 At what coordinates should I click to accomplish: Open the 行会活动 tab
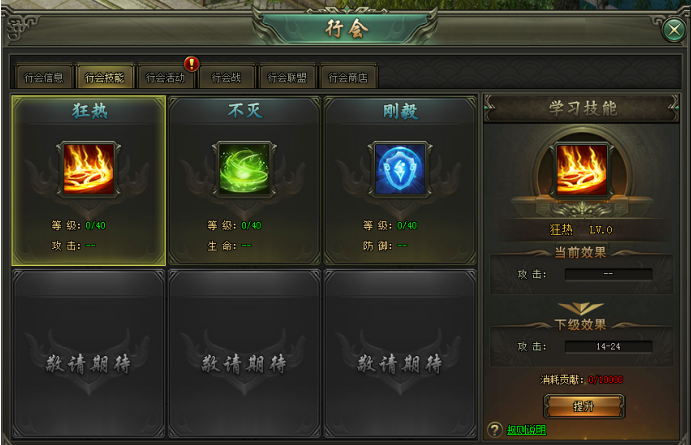(x=165, y=78)
